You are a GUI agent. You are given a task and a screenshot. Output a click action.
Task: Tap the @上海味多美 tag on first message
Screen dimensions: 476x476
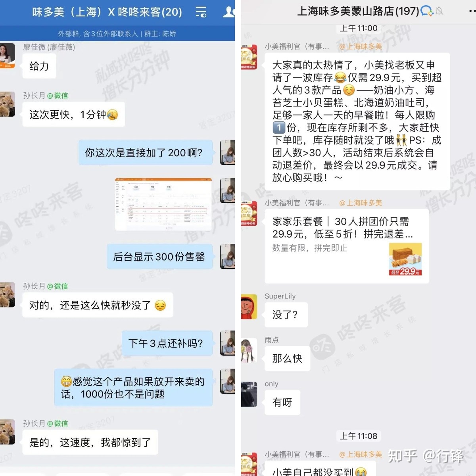coord(361,47)
